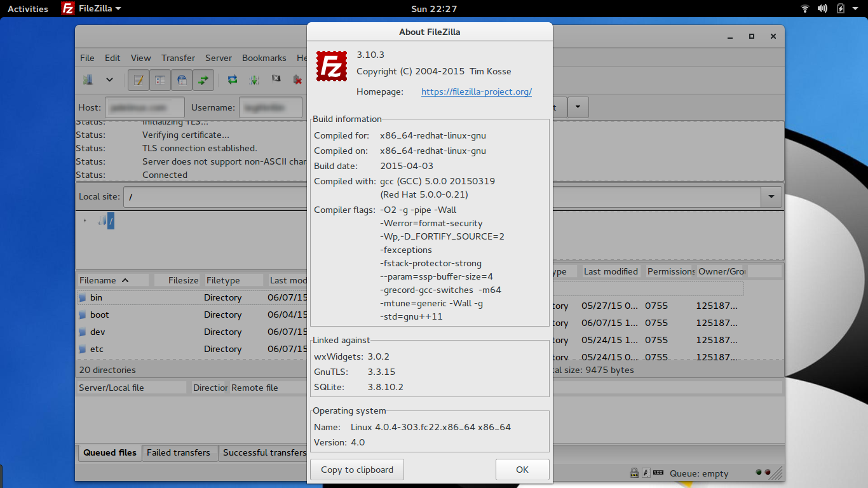The height and width of the screenshot is (488, 868).
Task: Select the root folder in local tree
Action: coord(111,221)
